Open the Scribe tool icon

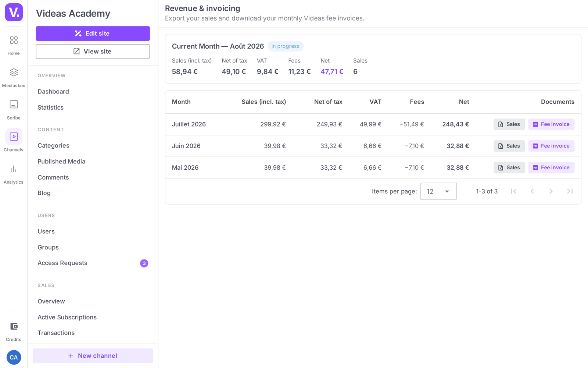click(x=14, y=105)
